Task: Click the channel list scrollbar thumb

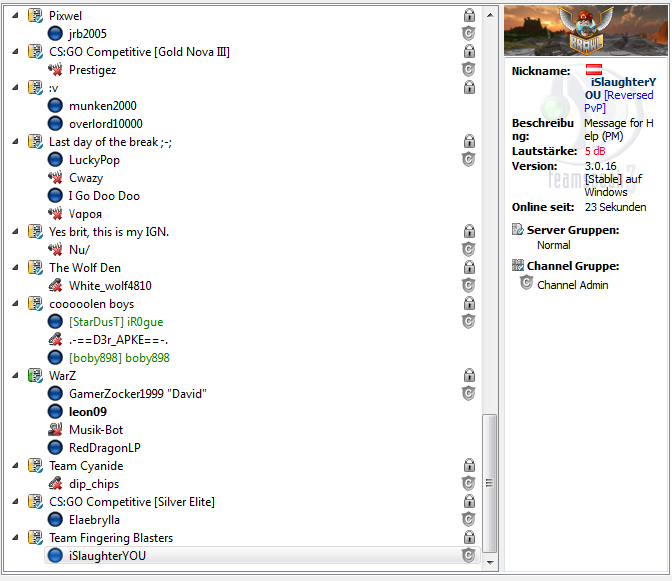Action: 489,483
